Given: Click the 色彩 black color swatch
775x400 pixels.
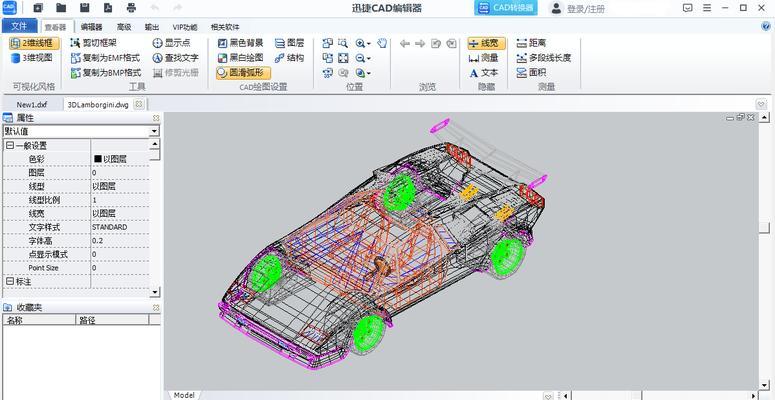Looking at the screenshot, I should 97,159.
